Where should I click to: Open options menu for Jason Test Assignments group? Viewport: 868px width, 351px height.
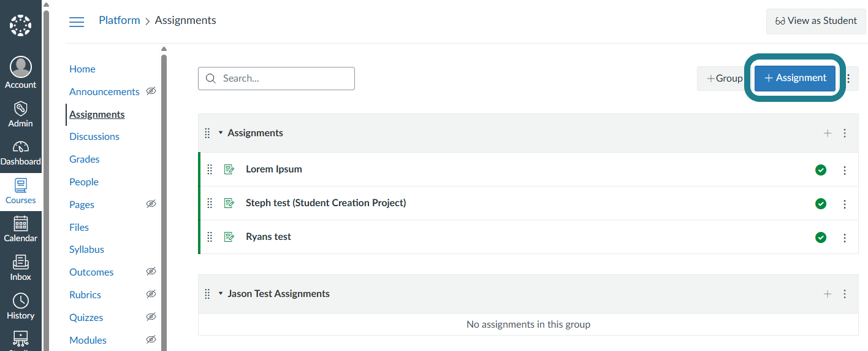pyautogui.click(x=845, y=294)
